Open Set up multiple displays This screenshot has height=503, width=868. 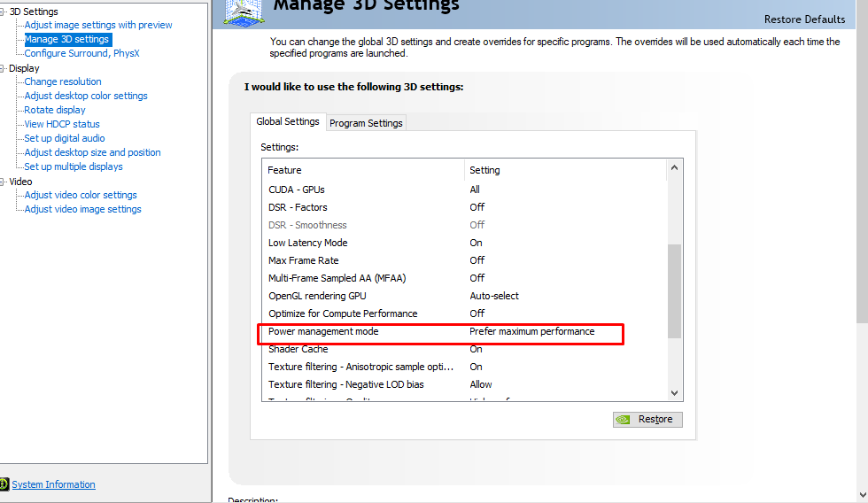coord(74,166)
